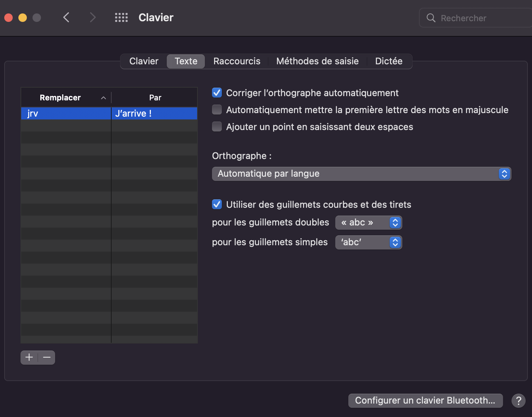532x417 pixels.
Task: Click the Remplacer column sort arrow
Action: pyautogui.click(x=104, y=98)
